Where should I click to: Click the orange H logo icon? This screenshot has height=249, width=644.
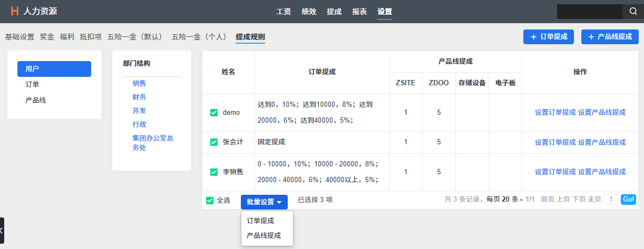(15, 11)
